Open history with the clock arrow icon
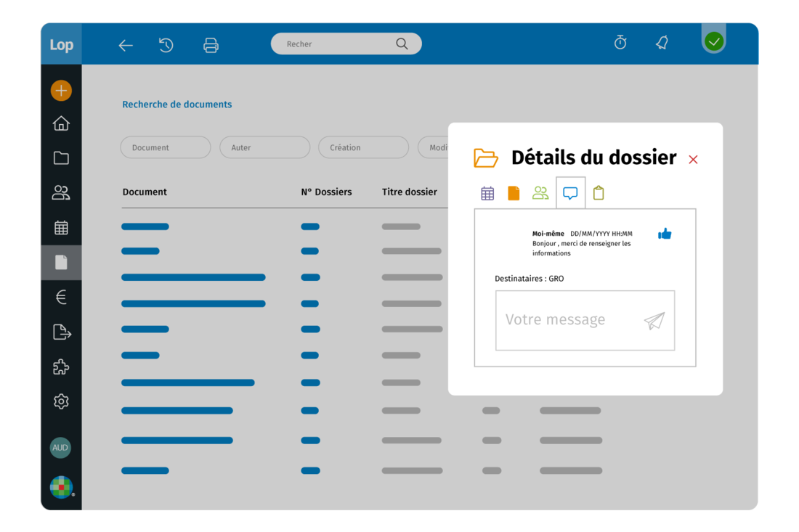This screenshot has width=799, height=532. (x=166, y=45)
